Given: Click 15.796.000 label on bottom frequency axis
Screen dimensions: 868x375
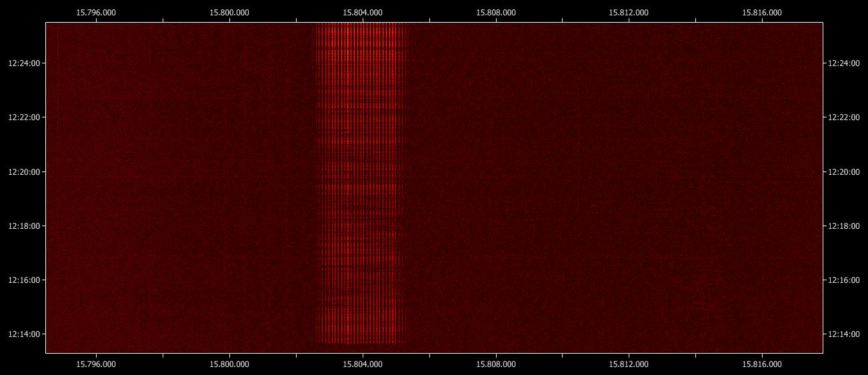Looking at the screenshot, I should [97, 364].
